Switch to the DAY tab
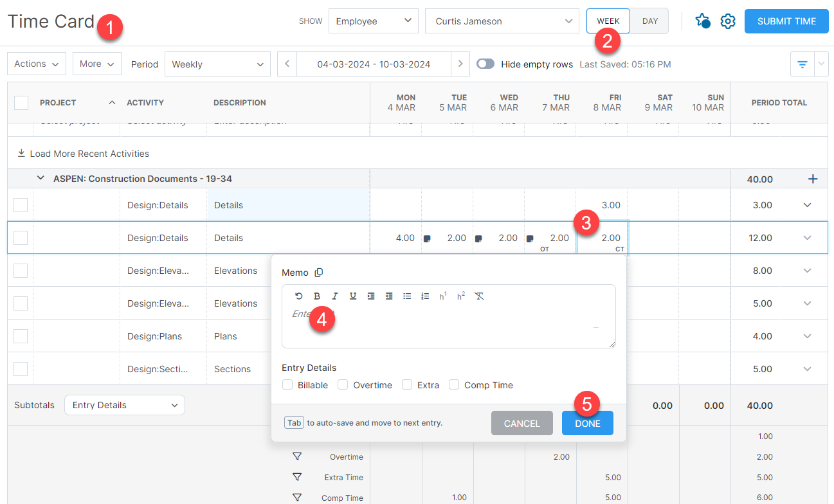This screenshot has height=504, width=834. 649,21
